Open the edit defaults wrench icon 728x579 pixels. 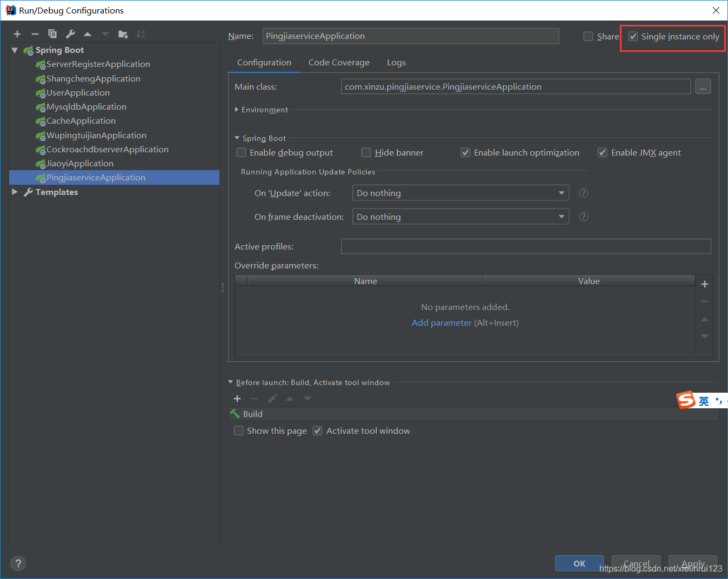pos(70,34)
